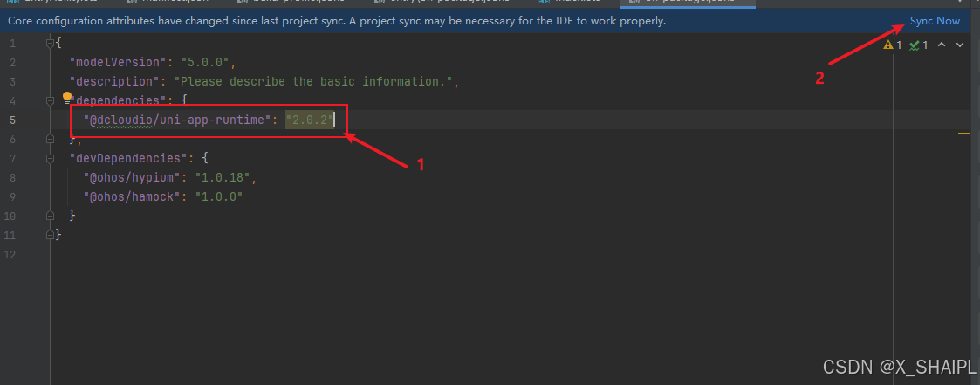The image size is (980, 385).
Task: Collapse the devDependencies block fold marker
Action: click(51, 158)
